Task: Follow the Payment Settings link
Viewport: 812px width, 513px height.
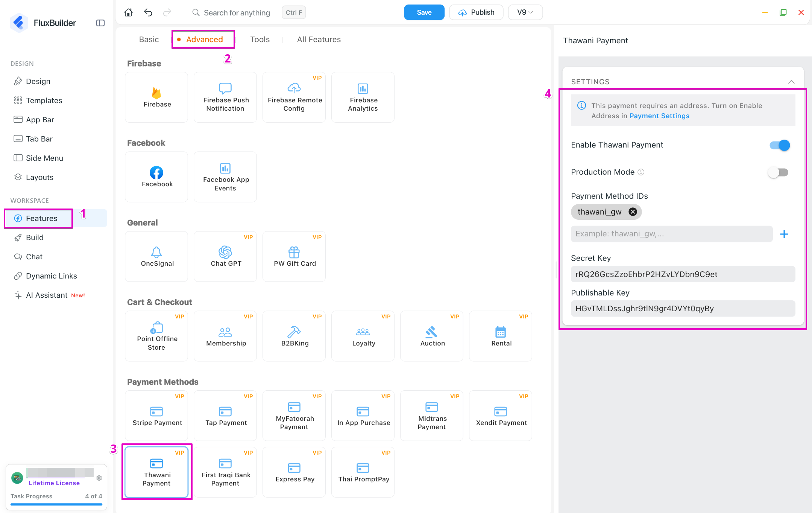Action: (x=659, y=116)
